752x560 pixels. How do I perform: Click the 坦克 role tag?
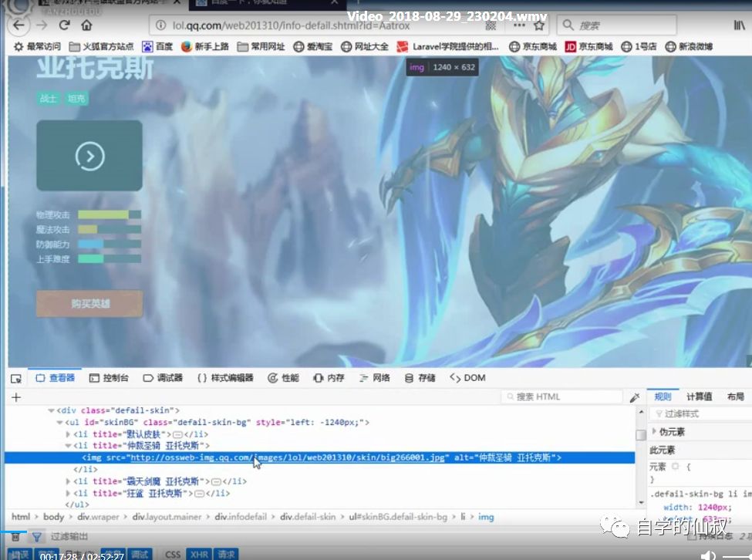[76, 98]
